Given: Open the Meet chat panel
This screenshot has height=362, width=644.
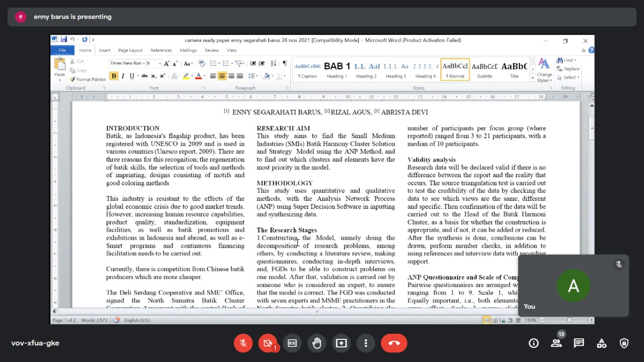Looking at the screenshot, I should coord(579,343).
